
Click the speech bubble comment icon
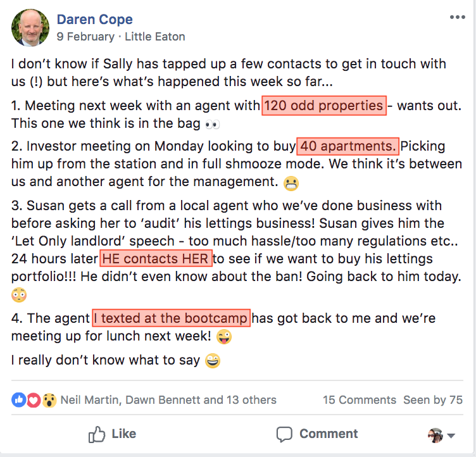pyautogui.click(x=285, y=434)
